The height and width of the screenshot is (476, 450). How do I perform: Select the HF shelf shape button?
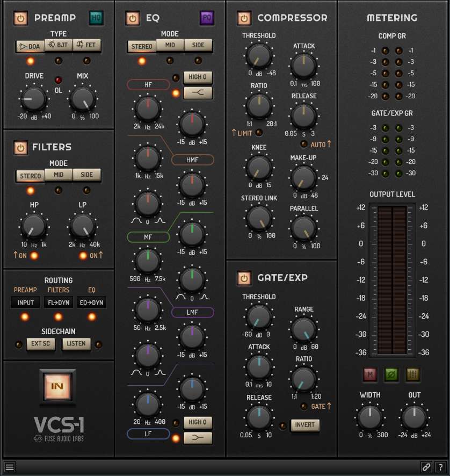(x=198, y=93)
